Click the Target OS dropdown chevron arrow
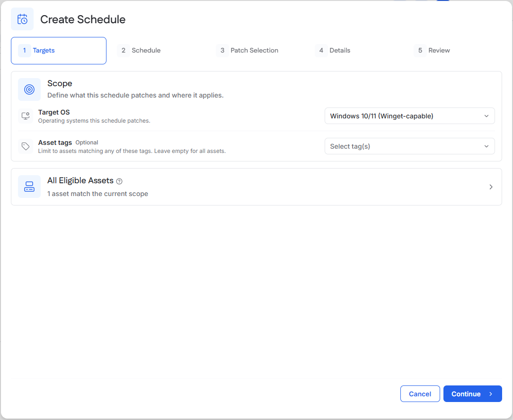This screenshot has width=513, height=420. click(x=486, y=116)
